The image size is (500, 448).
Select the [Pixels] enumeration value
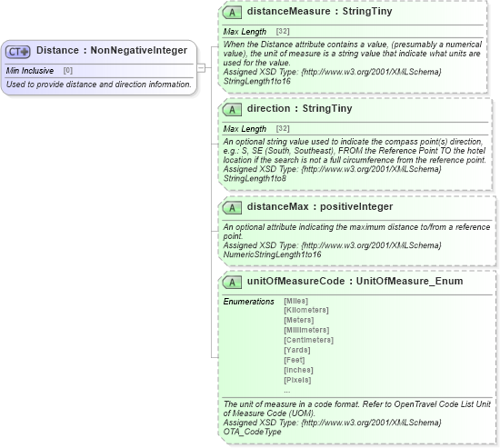click(297, 380)
